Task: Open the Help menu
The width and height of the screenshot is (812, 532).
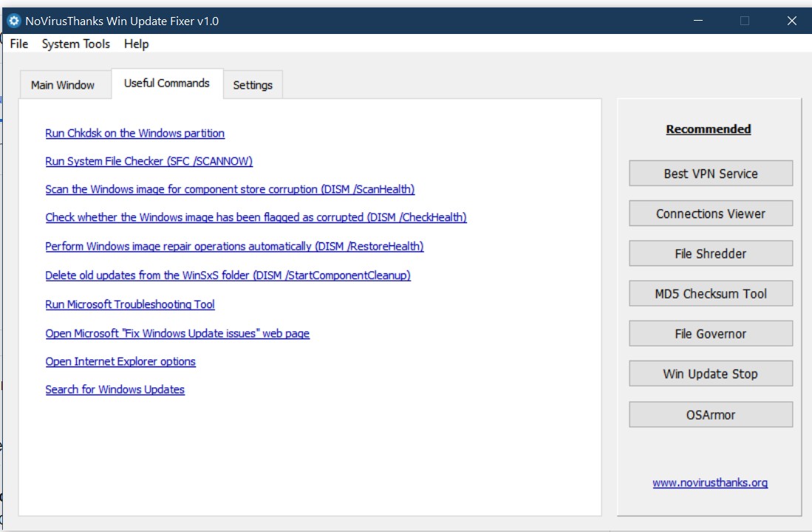Action: pyautogui.click(x=136, y=44)
